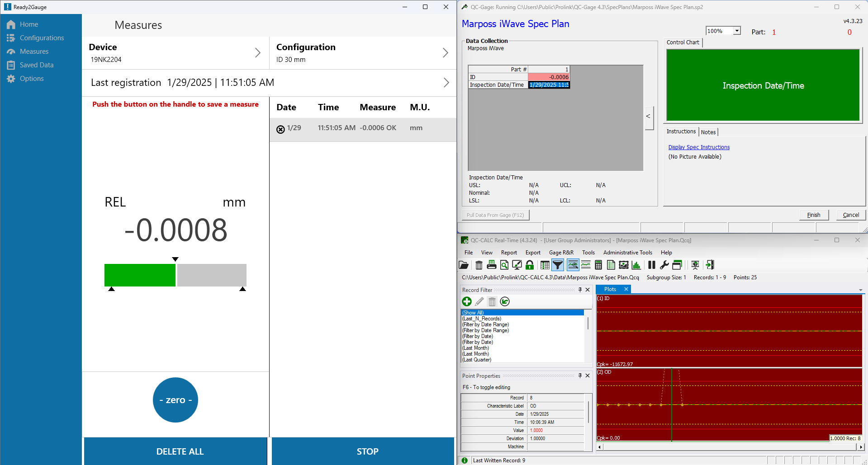868x465 pixels.
Task: Click the green exit door icon
Action: pyautogui.click(x=710, y=265)
